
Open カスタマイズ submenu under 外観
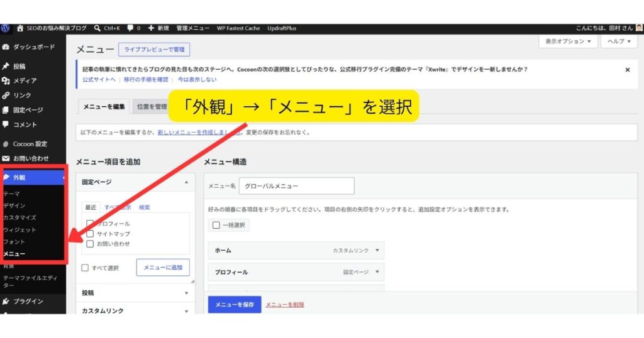[19, 217]
